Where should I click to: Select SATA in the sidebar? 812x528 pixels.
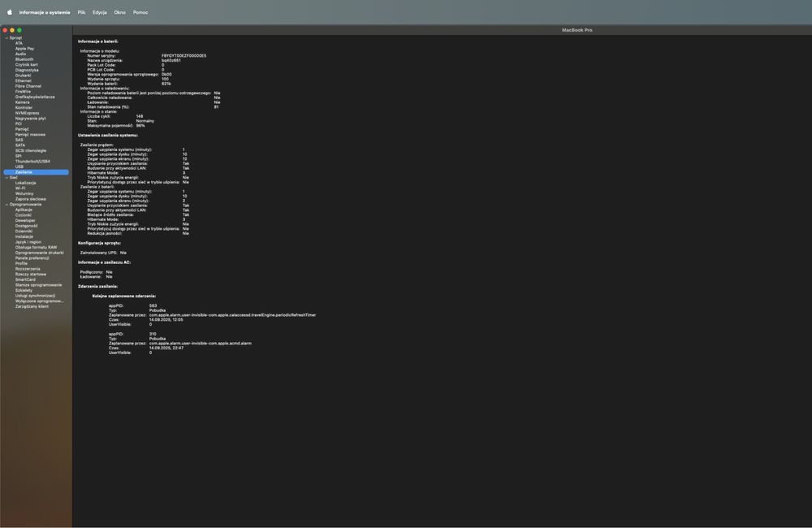click(19, 145)
